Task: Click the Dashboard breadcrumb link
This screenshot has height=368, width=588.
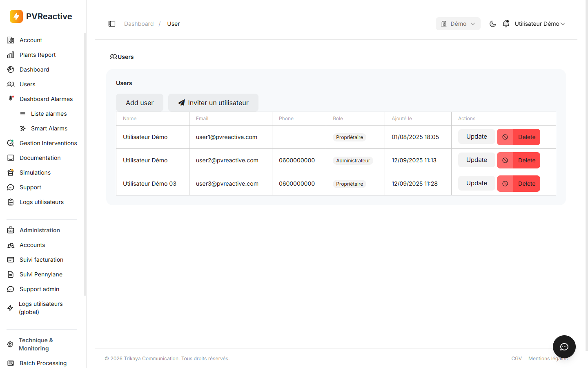Action: pyautogui.click(x=139, y=24)
